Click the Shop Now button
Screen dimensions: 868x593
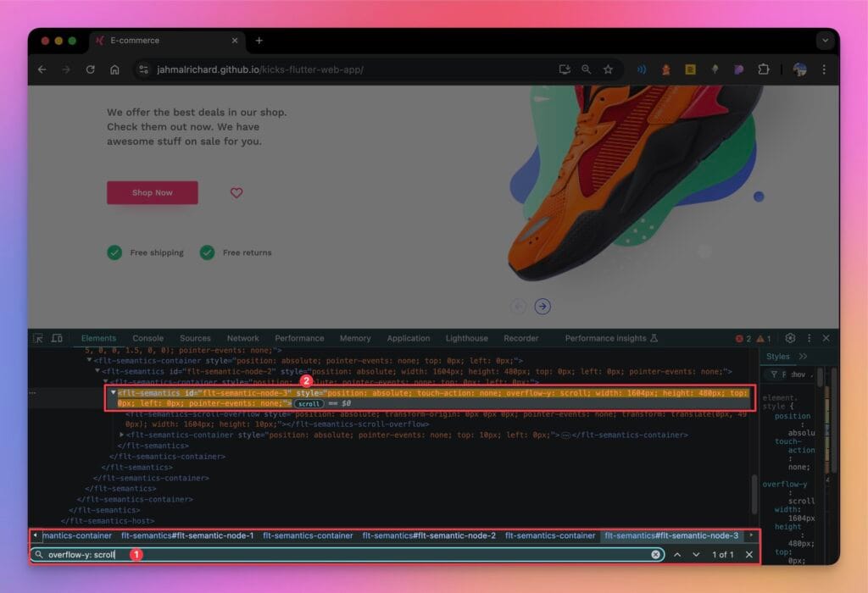point(153,192)
